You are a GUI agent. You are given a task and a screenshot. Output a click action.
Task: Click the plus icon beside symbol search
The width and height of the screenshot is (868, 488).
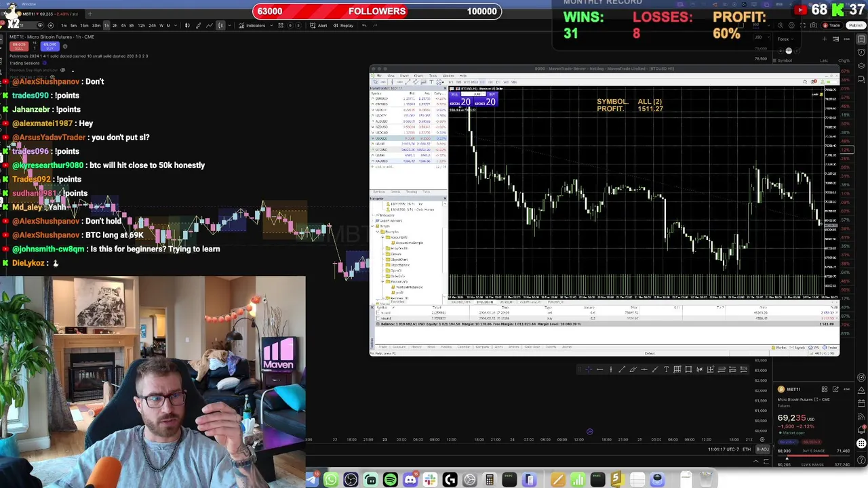pyautogui.click(x=51, y=25)
